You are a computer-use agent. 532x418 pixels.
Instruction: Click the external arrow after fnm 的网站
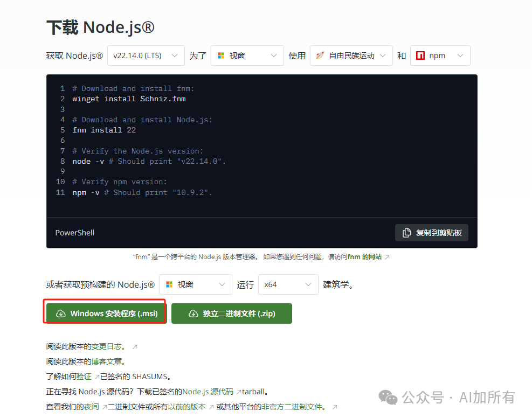(x=387, y=257)
